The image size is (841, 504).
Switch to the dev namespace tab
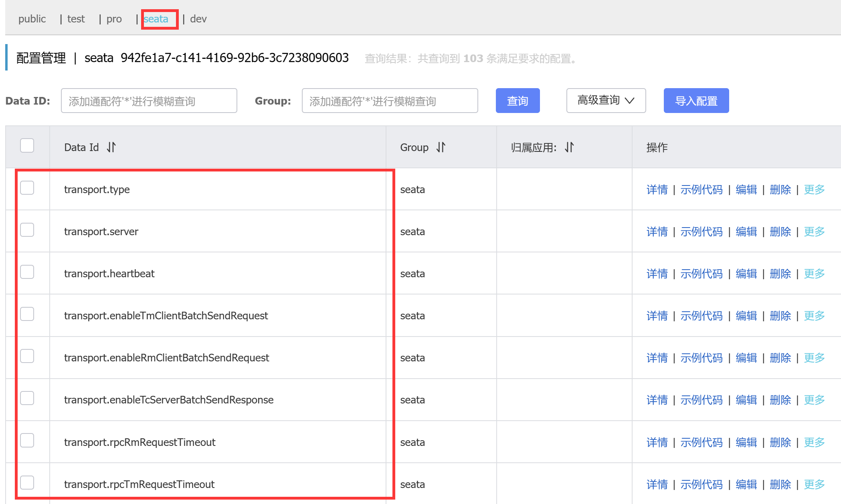pyautogui.click(x=198, y=19)
